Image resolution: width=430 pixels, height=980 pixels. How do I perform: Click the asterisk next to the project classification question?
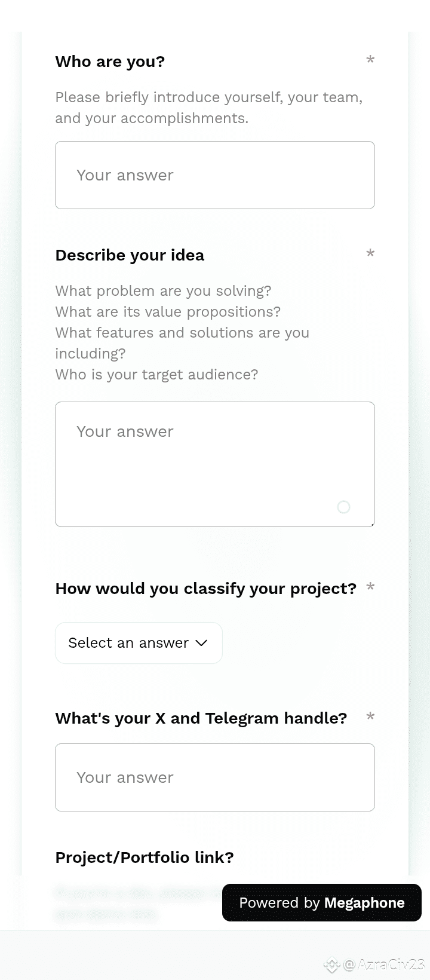pos(370,587)
